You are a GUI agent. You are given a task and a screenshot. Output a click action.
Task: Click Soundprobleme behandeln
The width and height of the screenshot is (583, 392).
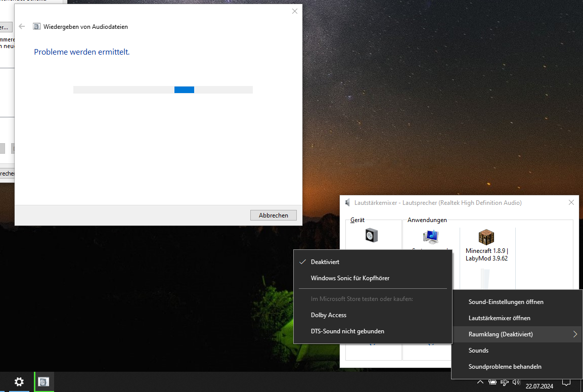[517, 366]
